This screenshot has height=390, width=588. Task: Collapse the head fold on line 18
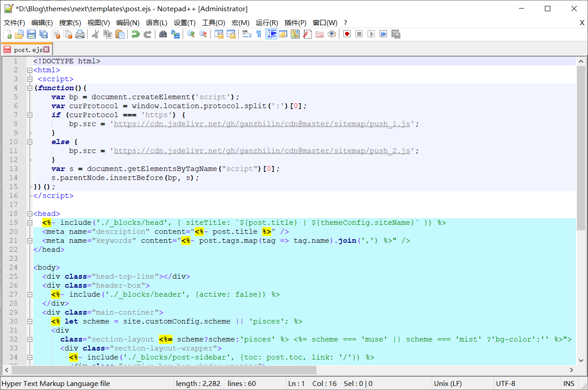[30, 214]
